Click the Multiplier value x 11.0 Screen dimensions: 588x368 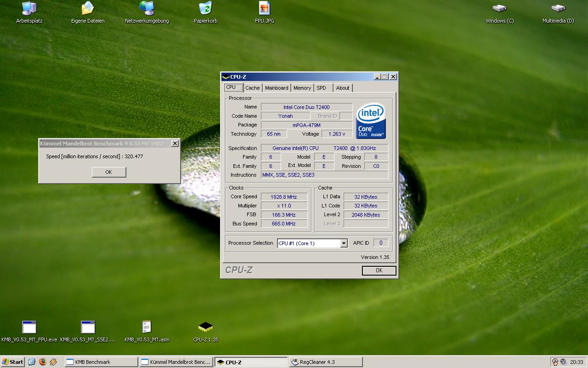[x=283, y=206]
